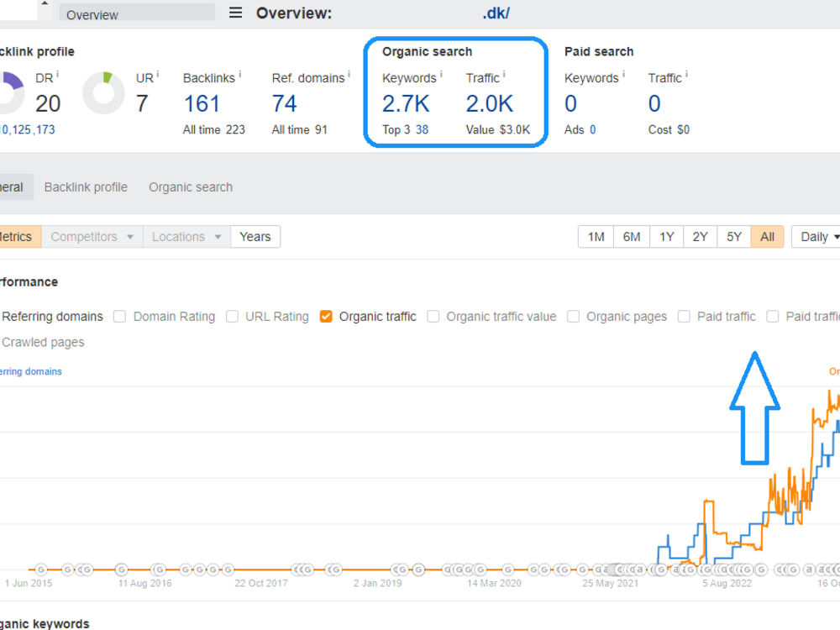Enable the Organic traffic value checkbox
Viewport: 840px width, 630px height.
click(433, 317)
